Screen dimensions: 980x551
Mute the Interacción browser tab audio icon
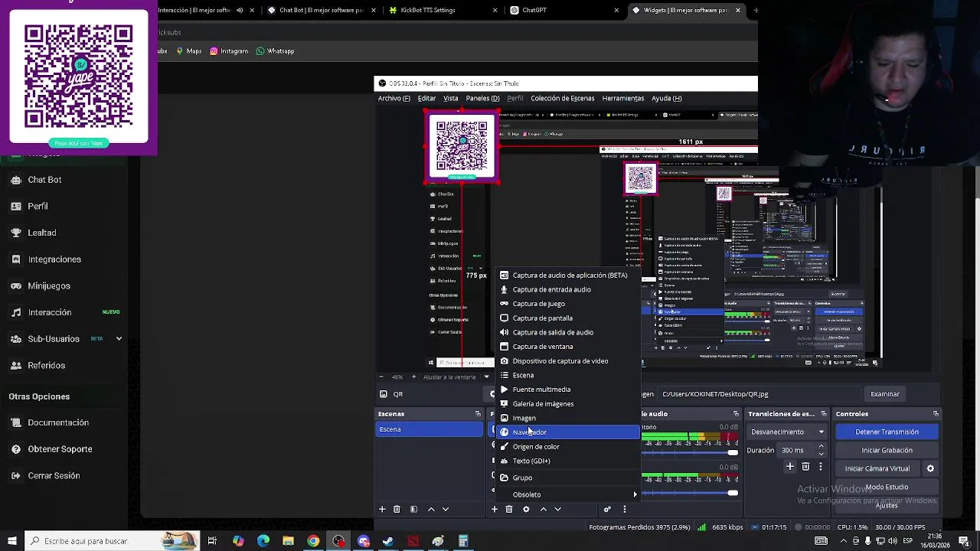coord(240,10)
